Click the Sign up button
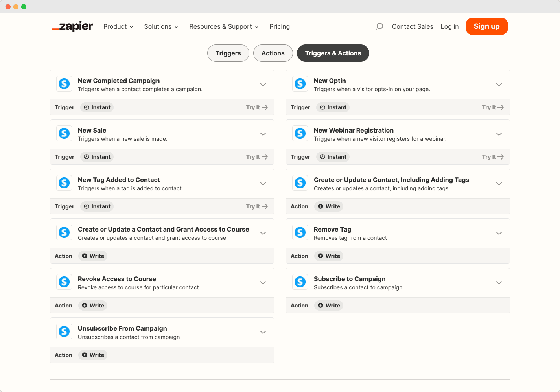This screenshot has height=392, width=560. point(486,26)
